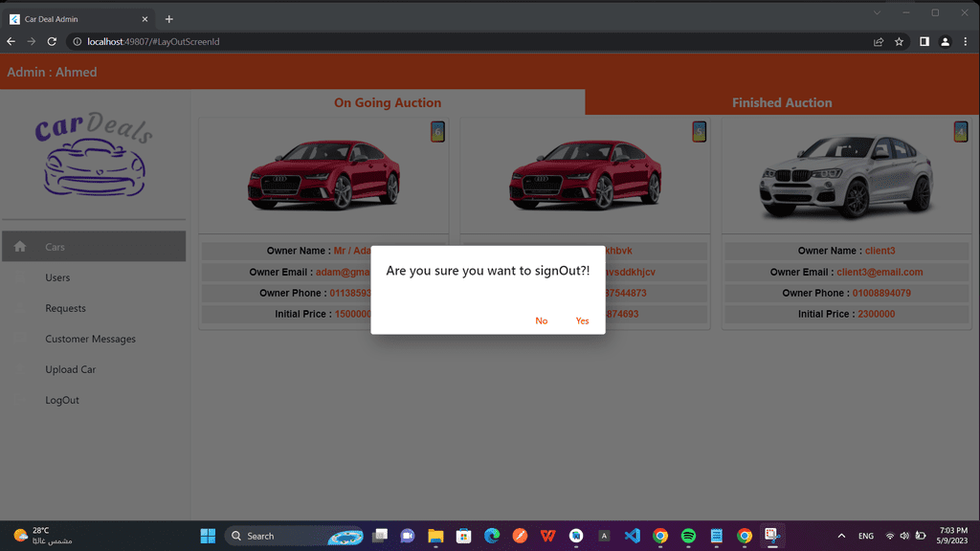Click the ENG language indicator
Screen dimensions: 980x551
pyautogui.click(x=865, y=536)
